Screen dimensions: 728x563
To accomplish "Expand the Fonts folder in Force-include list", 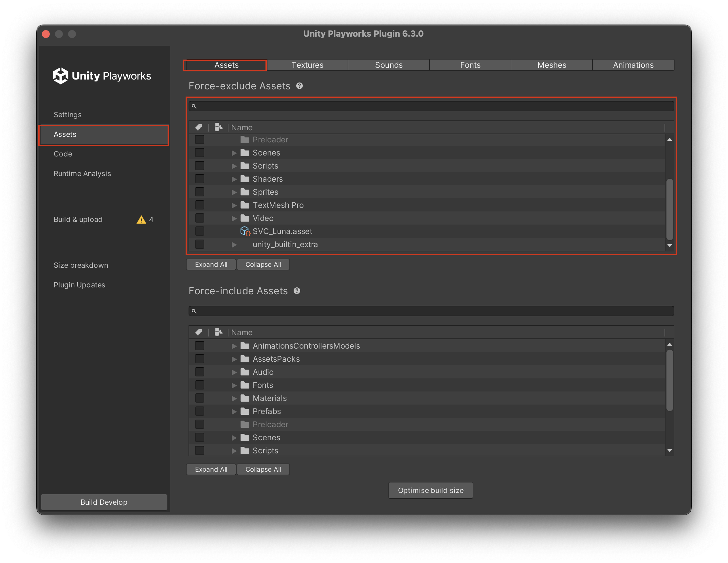I will [234, 385].
